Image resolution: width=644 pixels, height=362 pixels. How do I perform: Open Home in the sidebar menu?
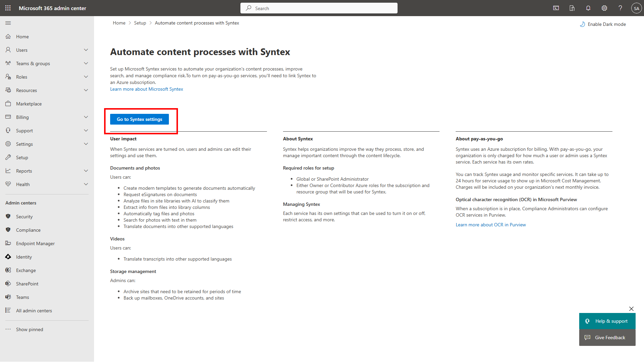[47, 37]
